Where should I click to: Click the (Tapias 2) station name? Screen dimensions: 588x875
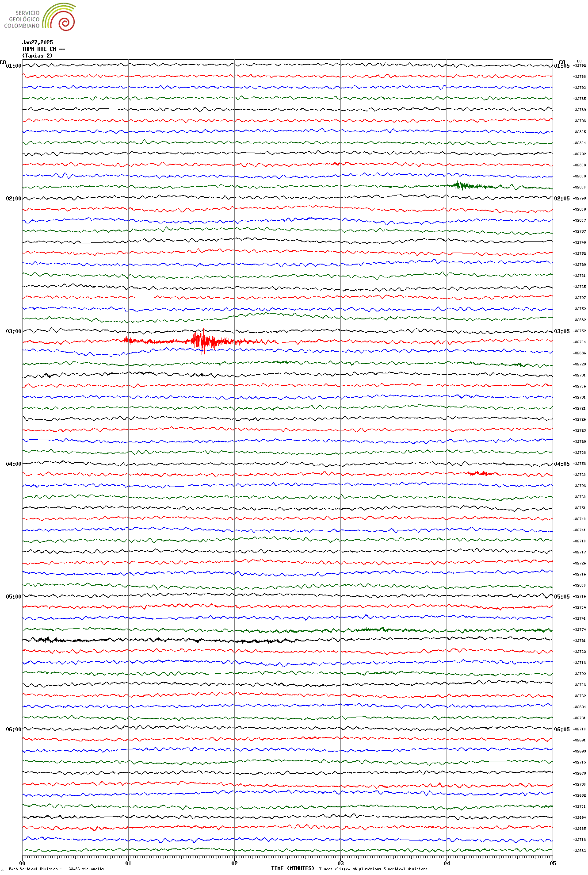[37, 56]
